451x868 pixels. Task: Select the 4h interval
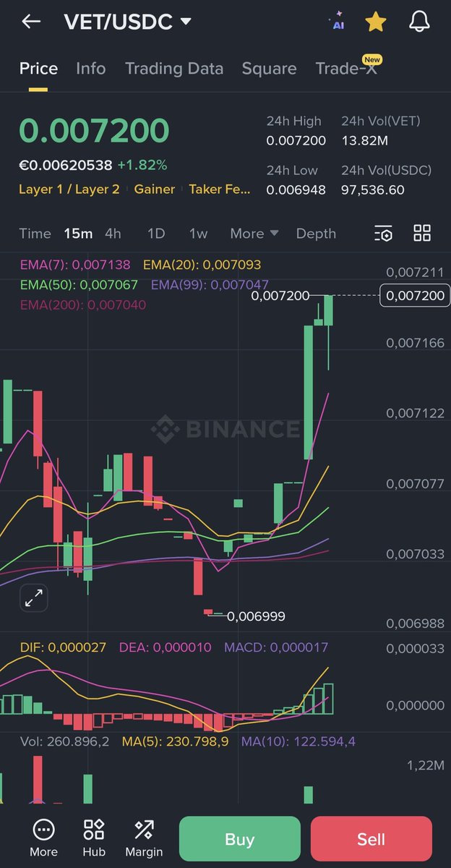pyautogui.click(x=113, y=234)
